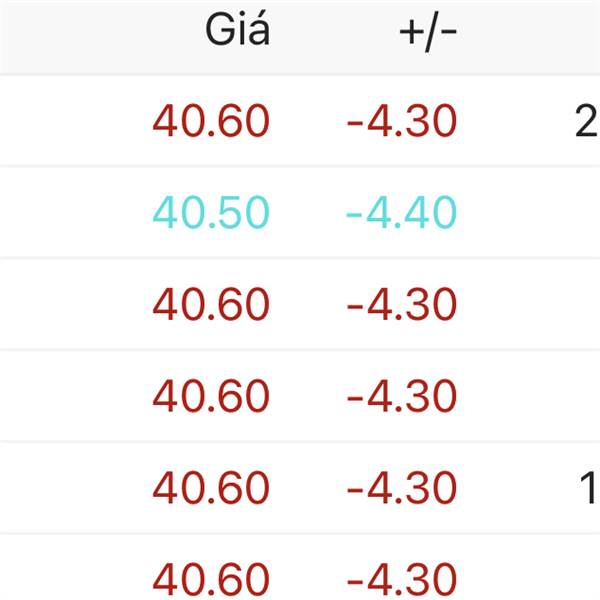Sort by the Giá column header
This screenshot has width=600, height=600.
[237, 29]
